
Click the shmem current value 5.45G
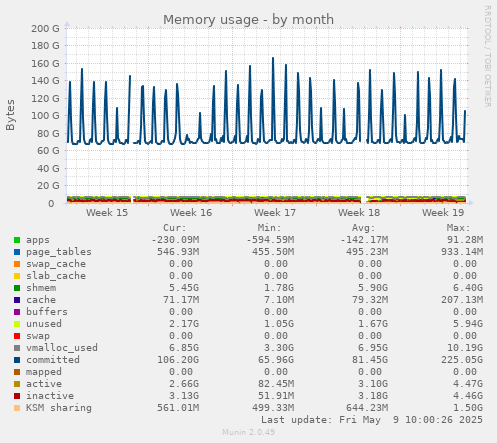(x=184, y=288)
